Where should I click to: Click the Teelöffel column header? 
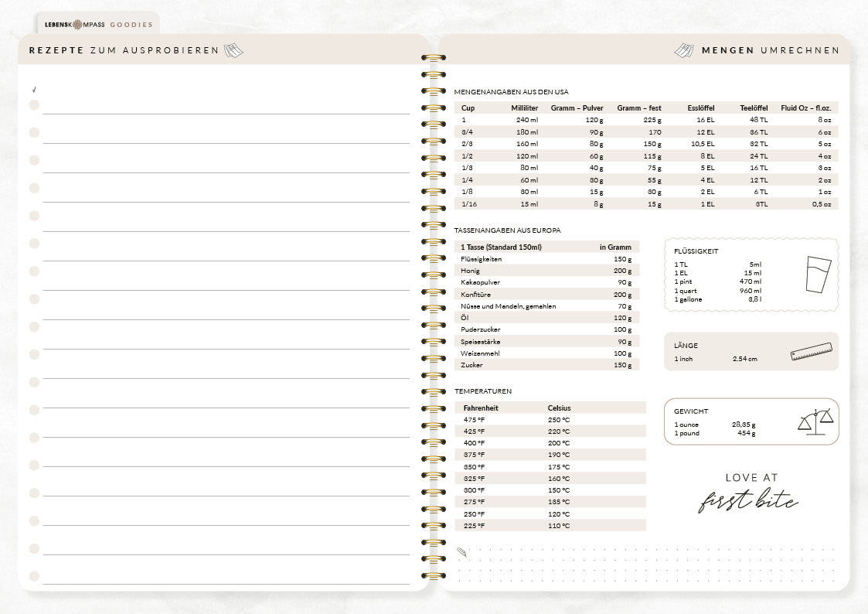tap(754, 108)
